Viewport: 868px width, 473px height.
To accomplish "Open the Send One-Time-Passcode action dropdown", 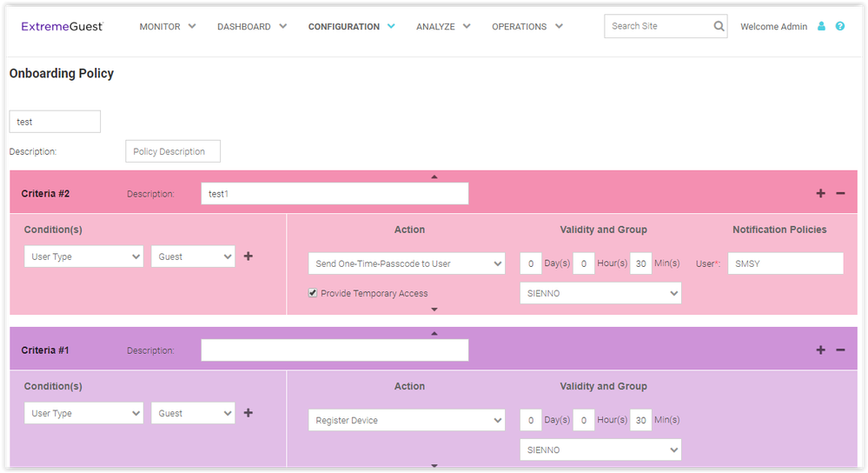I will click(406, 263).
